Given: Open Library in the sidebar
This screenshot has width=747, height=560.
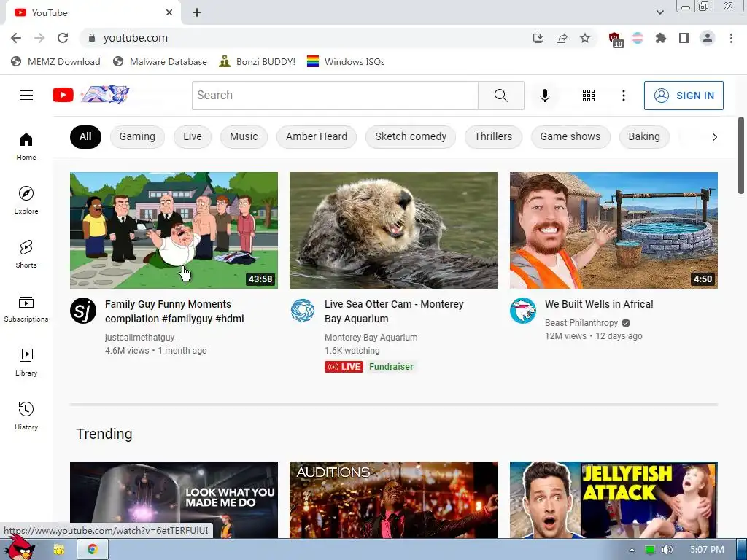Looking at the screenshot, I should coord(26,362).
